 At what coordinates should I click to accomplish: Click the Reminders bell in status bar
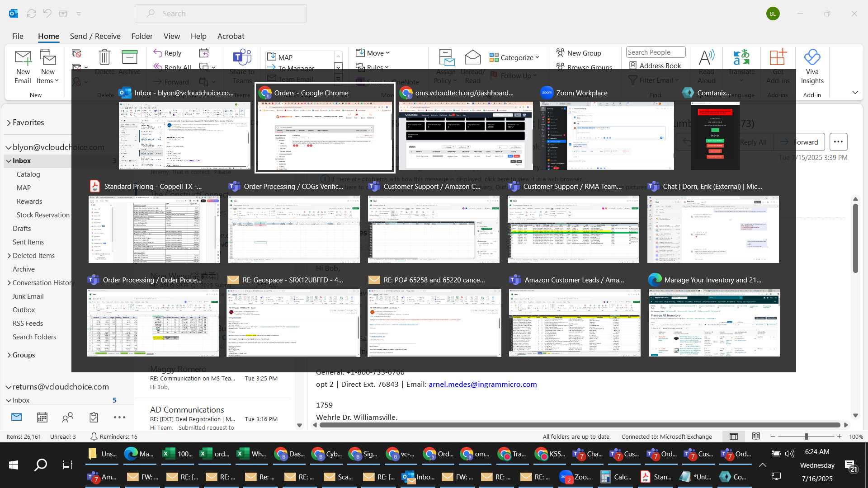click(x=94, y=436)
